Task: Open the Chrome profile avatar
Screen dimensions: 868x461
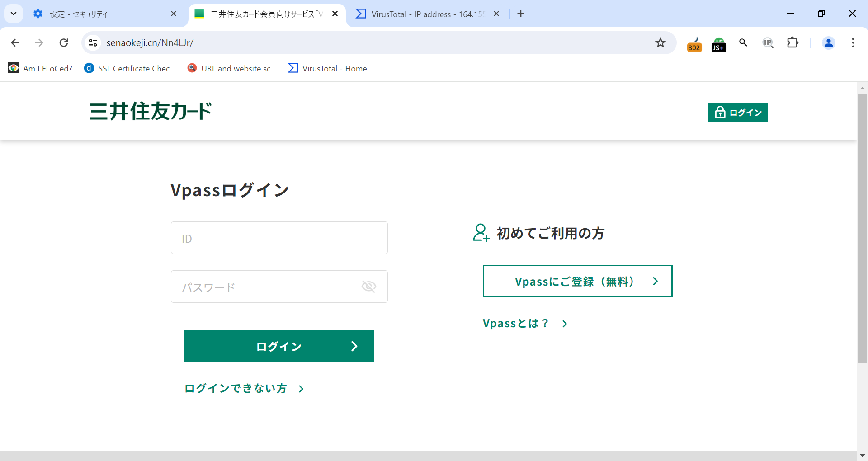Action: click(x=829, y=42)
